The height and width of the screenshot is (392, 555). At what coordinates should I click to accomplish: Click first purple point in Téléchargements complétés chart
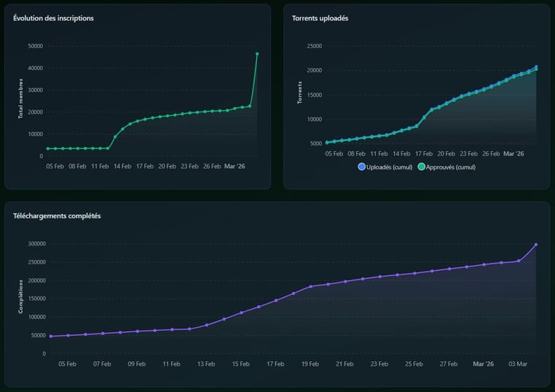click(51, 337)
